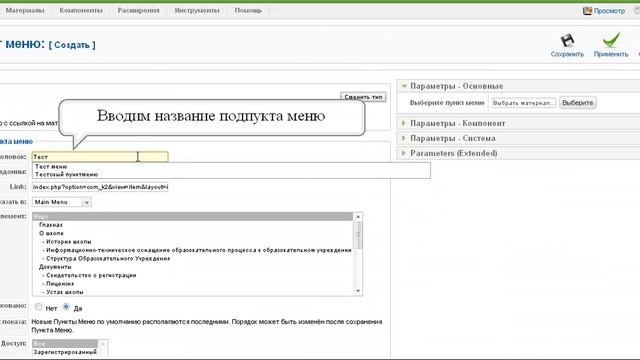Click the Просмотр link
640x360 pixels.
pos(609,11)
